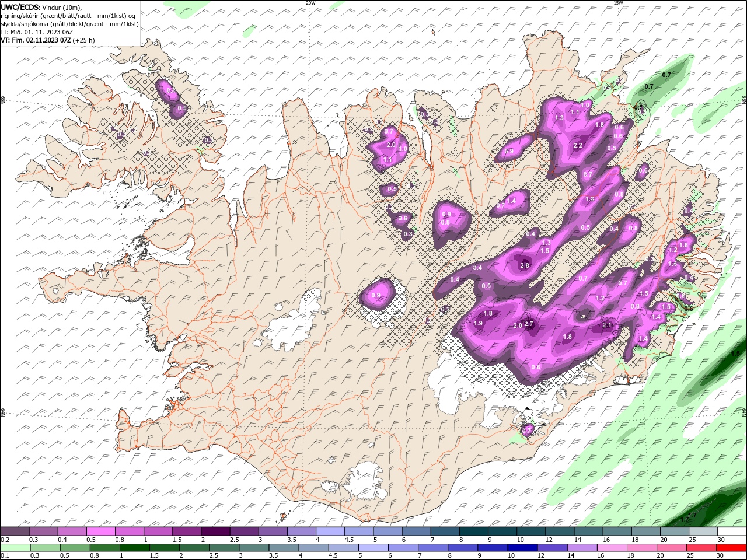Click the '2.8' snowfall value on the map
This screenshot has width=747, height=560.
tap(524, 265)
